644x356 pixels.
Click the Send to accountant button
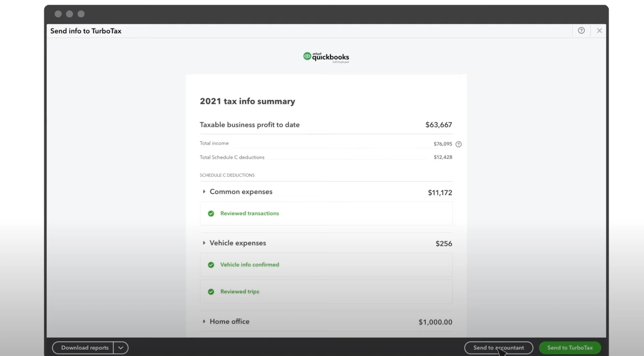click(499, 348)
